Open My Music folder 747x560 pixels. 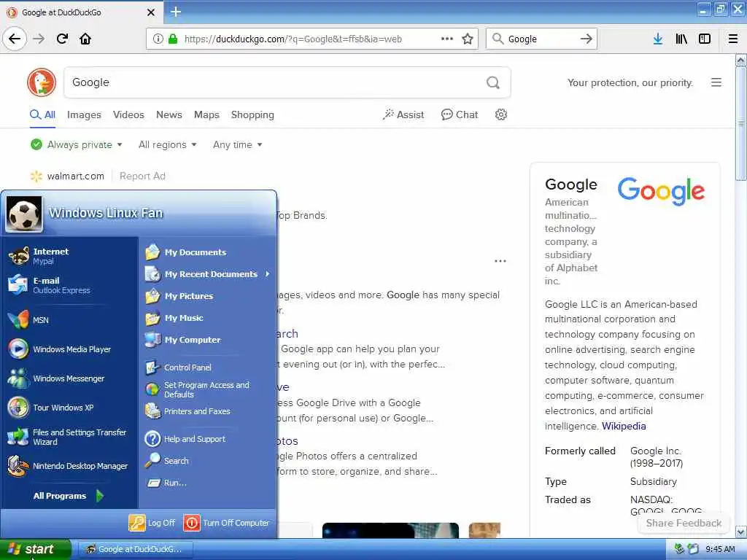(208, 318)
